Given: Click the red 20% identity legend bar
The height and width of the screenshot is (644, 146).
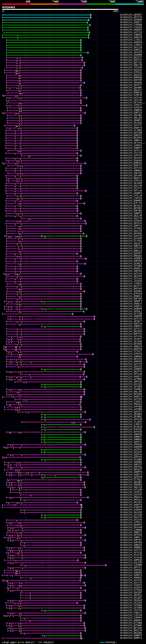Looking at the screenshot, I should [16, 4].
